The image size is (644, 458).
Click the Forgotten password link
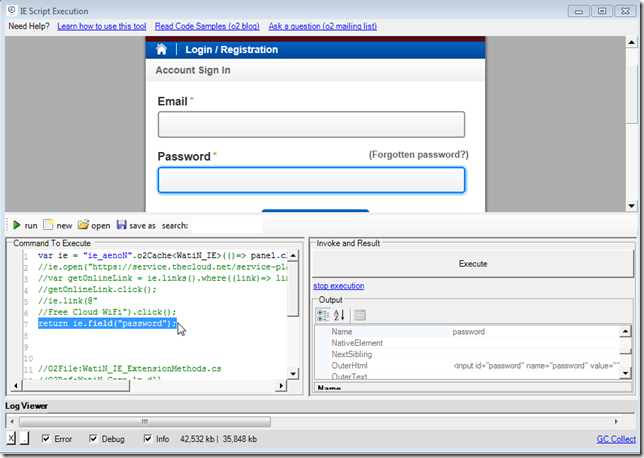(x=418, y=155)
